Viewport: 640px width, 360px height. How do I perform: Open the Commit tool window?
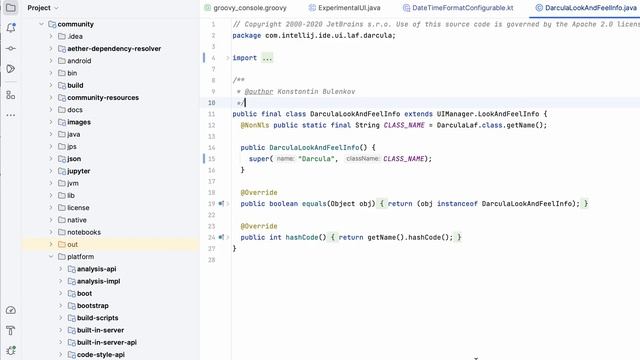(x=11, y=48)
